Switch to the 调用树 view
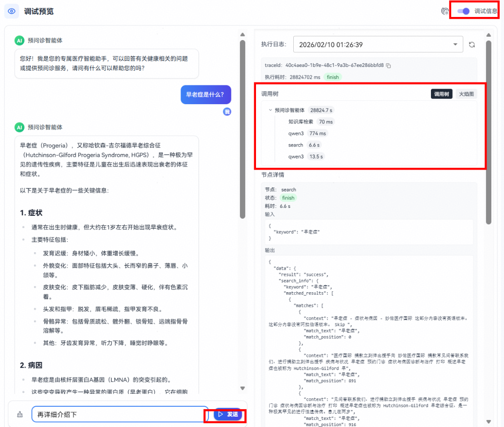This screenshot has height=427, width=504. pyautogui.click(x=441, y=94)
